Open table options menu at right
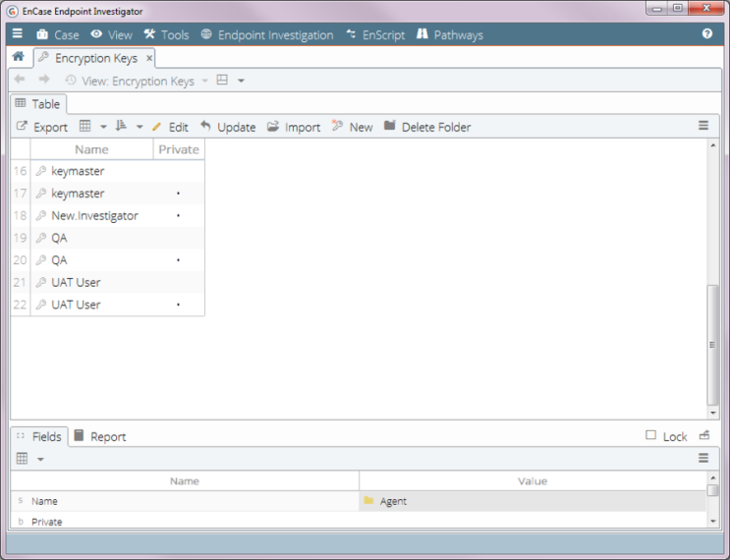Screen dimensions: 730x560 tap(703, 126)
